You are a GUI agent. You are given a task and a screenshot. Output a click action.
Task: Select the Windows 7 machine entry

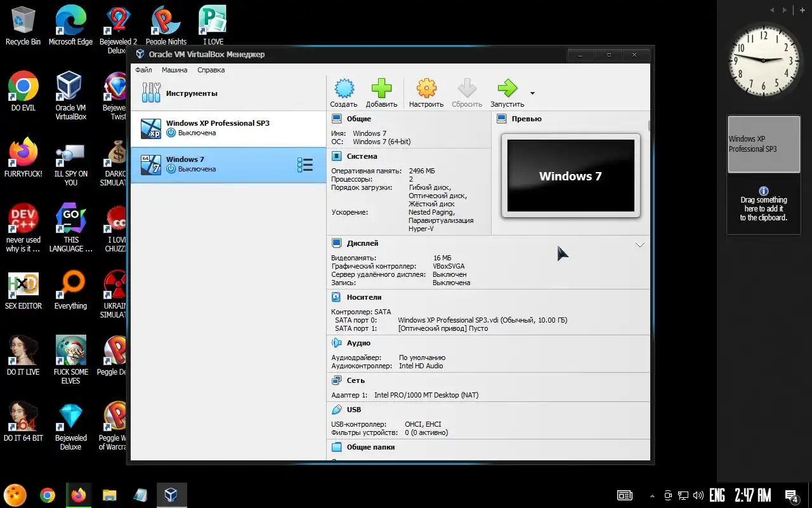tap(228, 165)
